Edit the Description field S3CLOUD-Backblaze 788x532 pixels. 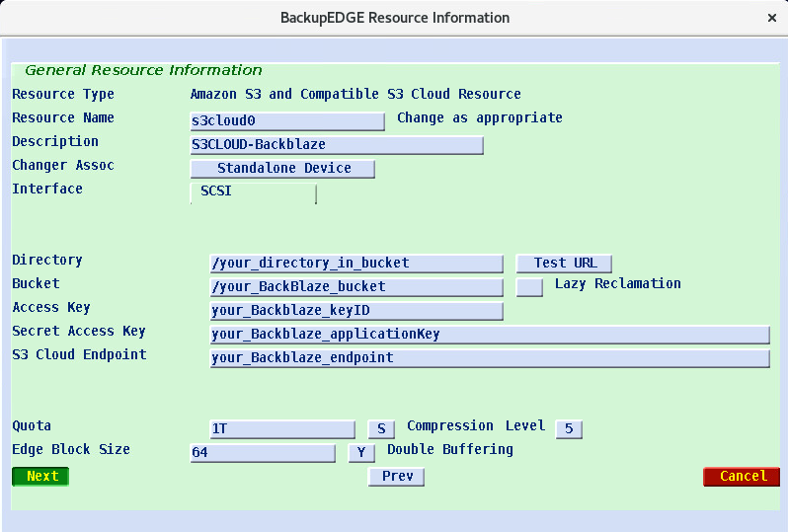tap(337, 145)
